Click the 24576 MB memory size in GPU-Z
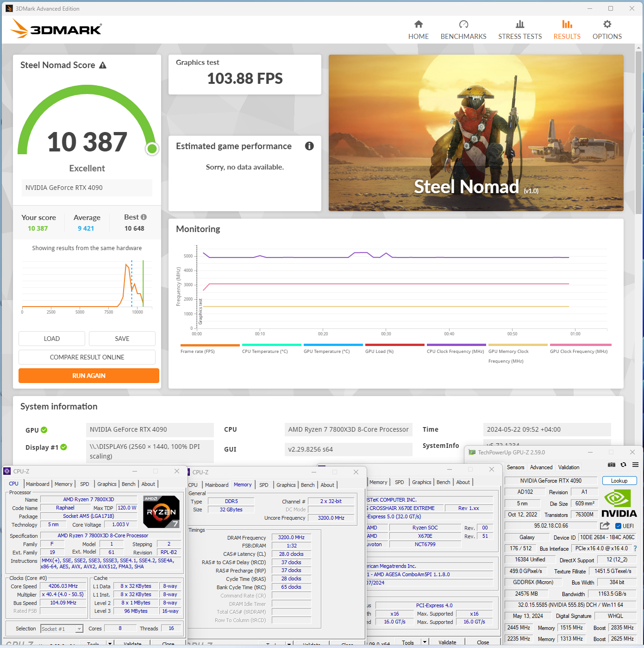The image size is (644, 648). coord(526,593)
